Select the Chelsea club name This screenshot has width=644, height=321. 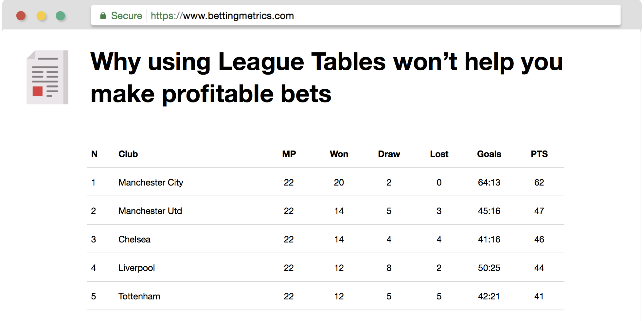pyautogui.click(x=134, y=239)
